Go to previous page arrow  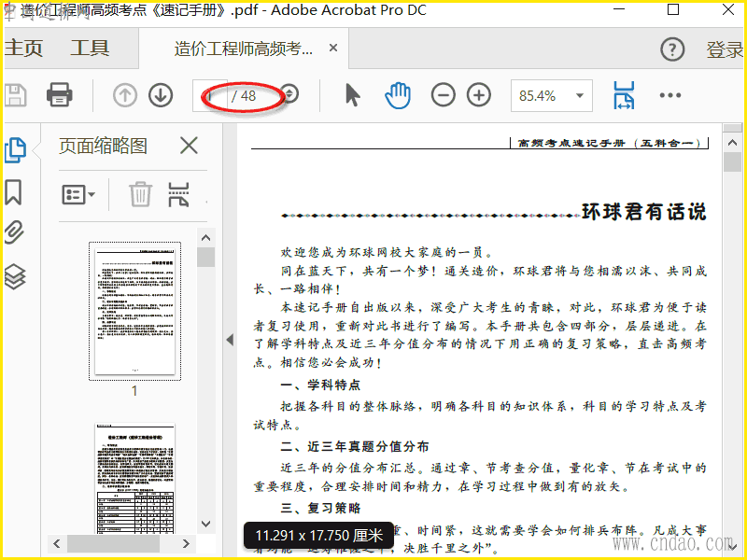click(125, 95)
